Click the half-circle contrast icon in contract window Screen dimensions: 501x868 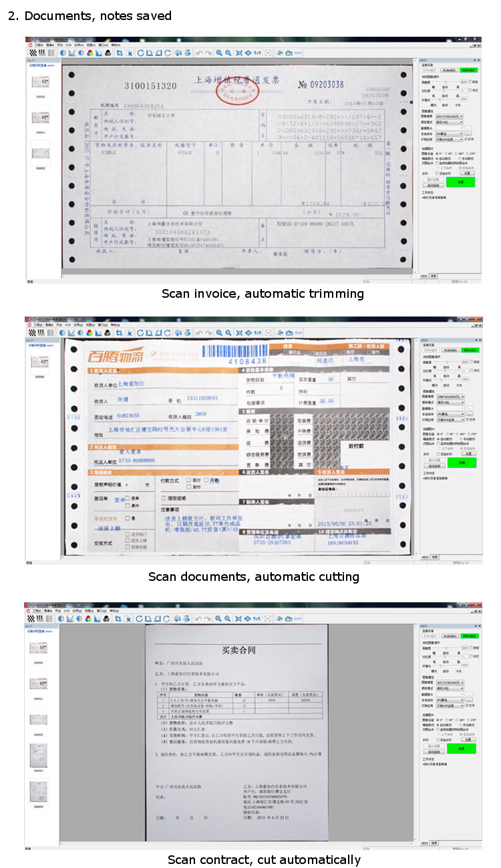(x=62, y=619)
